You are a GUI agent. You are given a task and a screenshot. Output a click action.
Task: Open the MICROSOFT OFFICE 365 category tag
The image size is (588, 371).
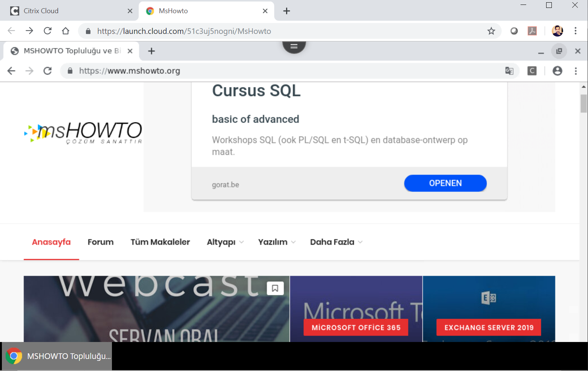(356, 327)
